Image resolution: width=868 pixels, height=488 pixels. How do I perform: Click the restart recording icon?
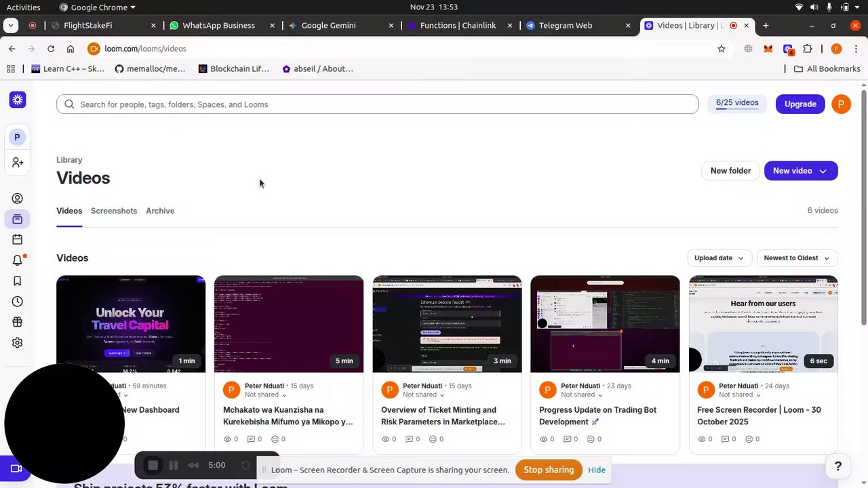[x=246, y=465]
